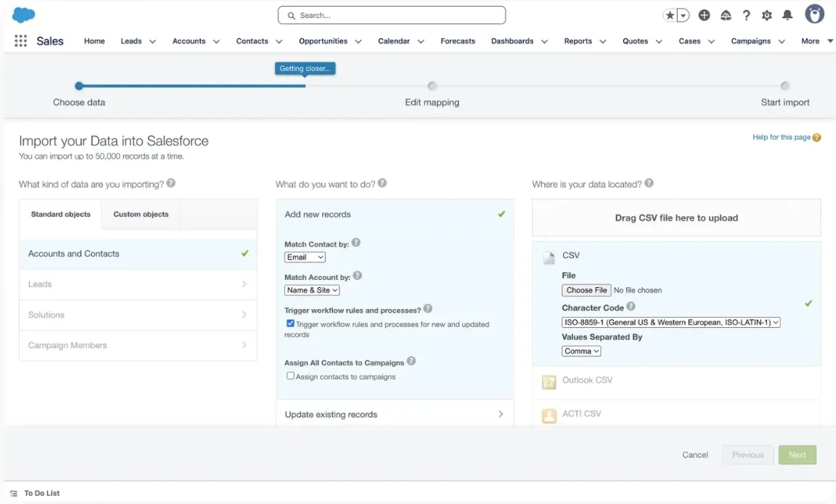This screenshot has width=836, height=504.
Task: Select the Leads object row
Action: point(138,284)
